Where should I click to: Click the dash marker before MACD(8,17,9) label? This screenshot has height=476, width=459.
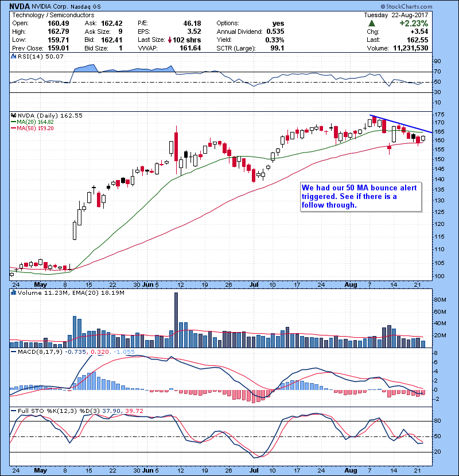click(14, 352)
